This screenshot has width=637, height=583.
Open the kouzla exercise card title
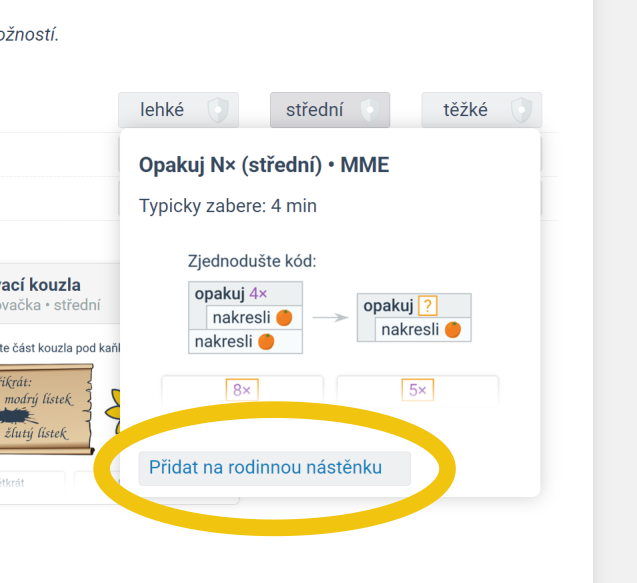40,285
